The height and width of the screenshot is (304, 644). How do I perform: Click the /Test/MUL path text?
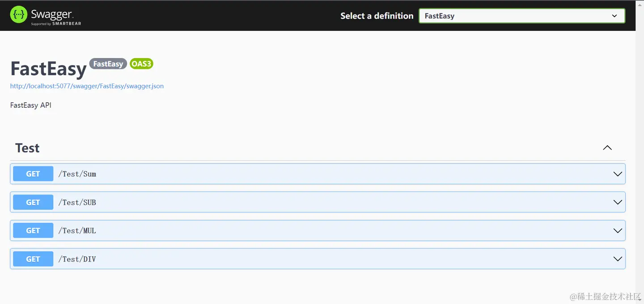[x=77, y=231]
